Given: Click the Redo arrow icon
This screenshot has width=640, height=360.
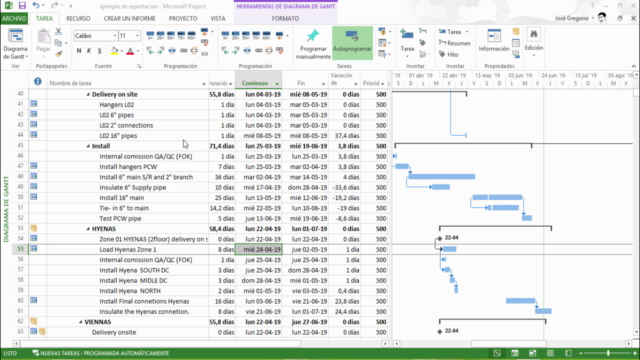Looking at the screenshot, I should pos(54,6).
